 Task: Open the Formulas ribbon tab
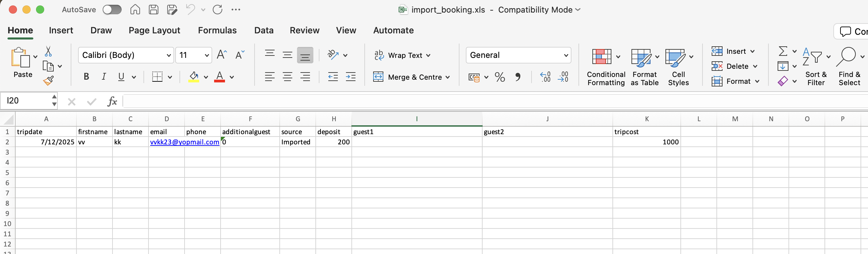click(x=217, y=30)
